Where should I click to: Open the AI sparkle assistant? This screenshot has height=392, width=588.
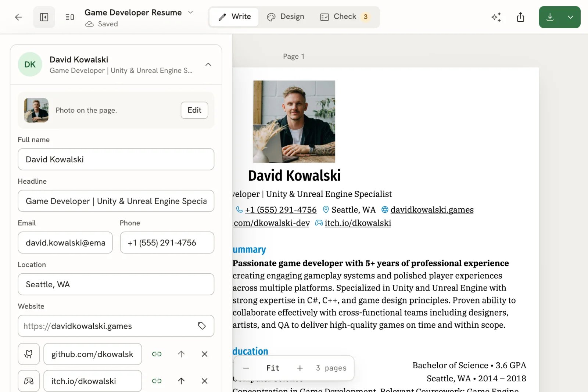click(496, 17)
